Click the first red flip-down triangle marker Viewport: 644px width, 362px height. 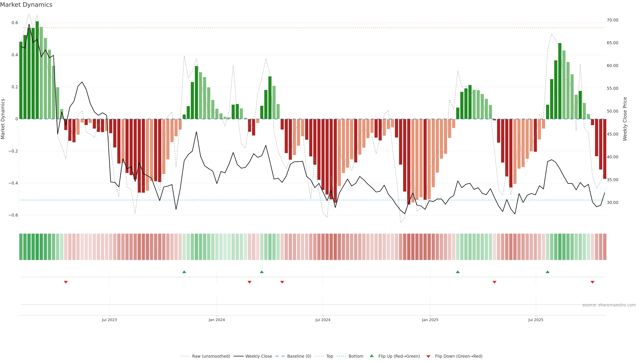(66, 282)
